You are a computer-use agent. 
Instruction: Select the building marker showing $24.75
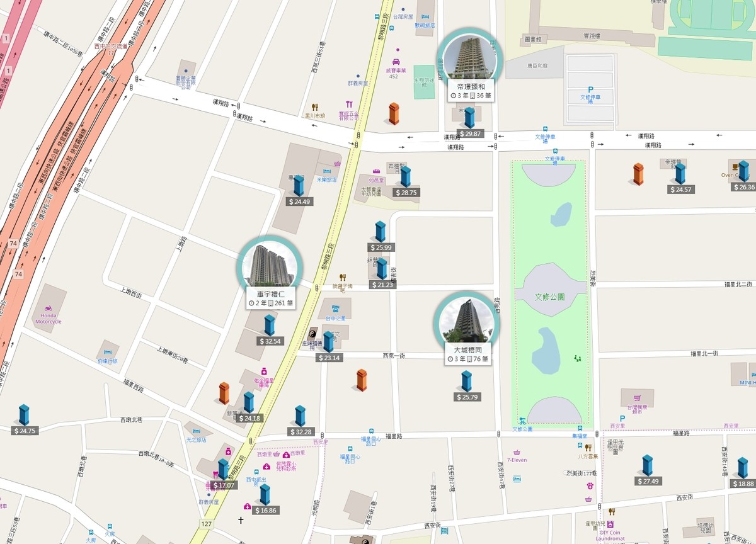coord(24,415)
